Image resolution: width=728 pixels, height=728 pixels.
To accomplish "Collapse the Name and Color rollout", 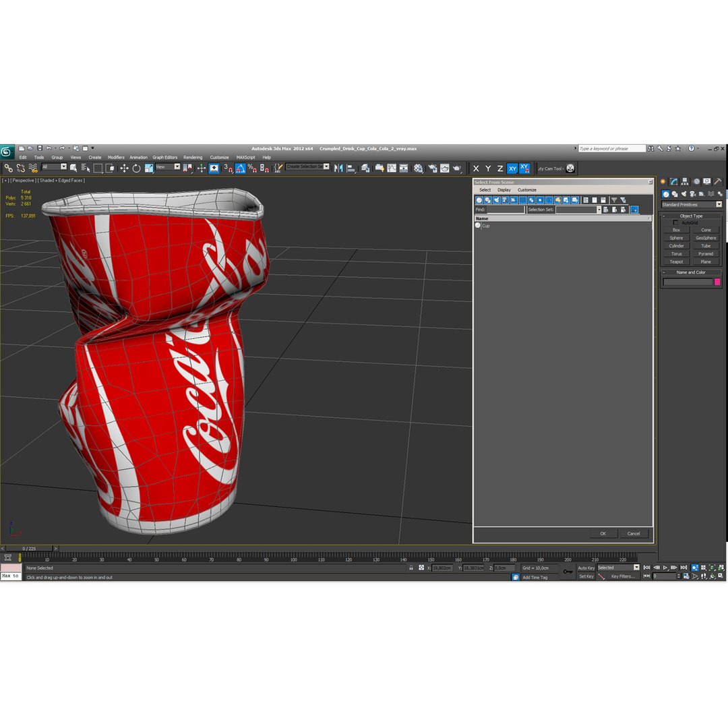I will pos(691,272).
